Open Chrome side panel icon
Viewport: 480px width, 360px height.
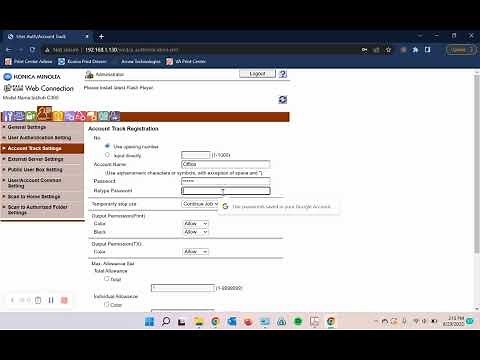427,50
